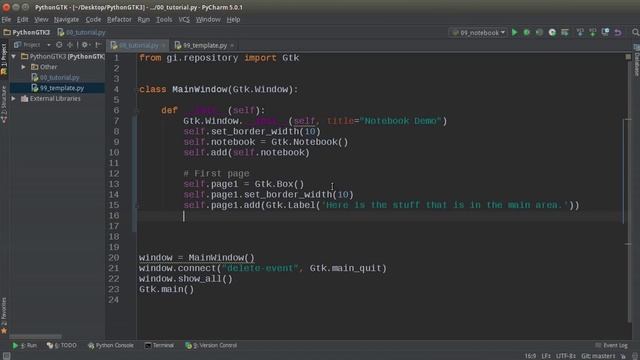Image resolution: width=640 pixels, height=360 pixels.
Task: Open the Navigate menu
Action: pyautogui.click(x=66, y=19)
